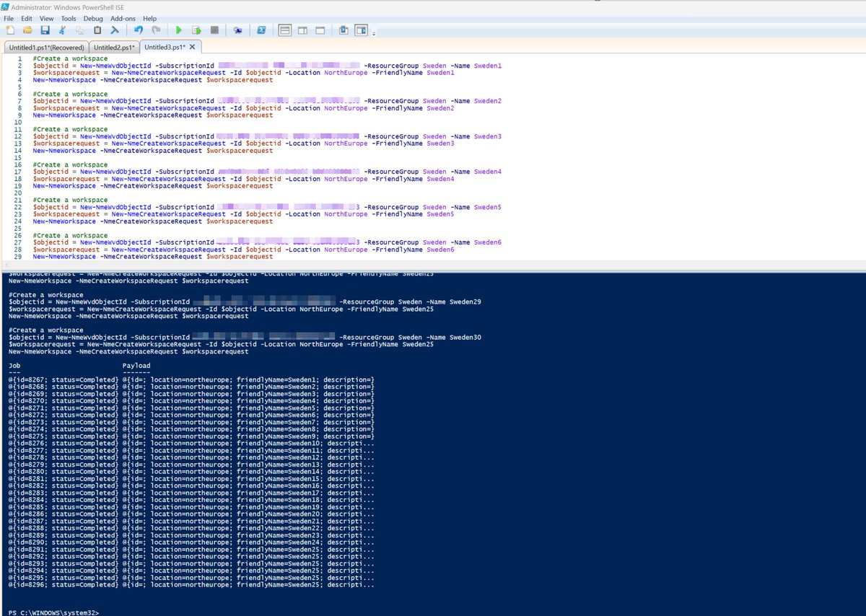This screenshot has height=616, width=866.
Task: Toggle the Show Command Add-on icon
Action: (x=361, y=30)
